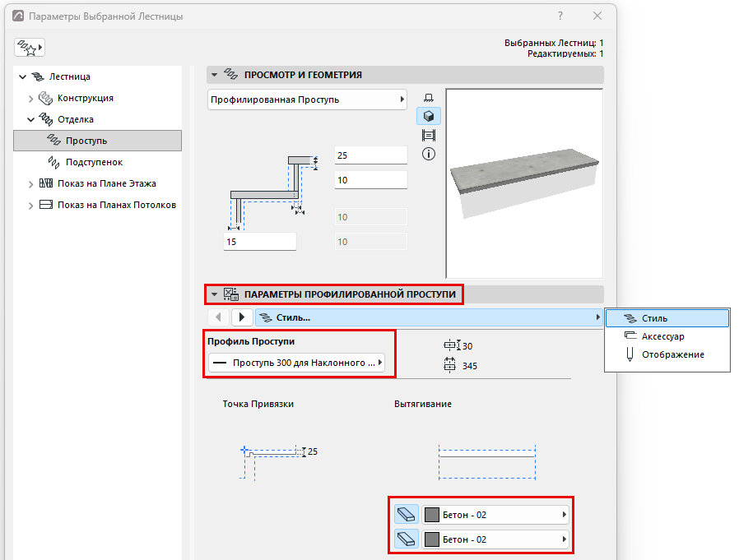Click the film strip preview icon
Screen dimensions: 739x560
[429, 136]
